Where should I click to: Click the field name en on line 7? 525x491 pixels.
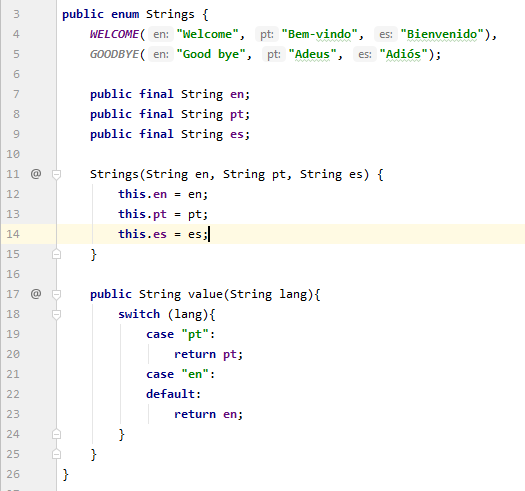[237, 94]
